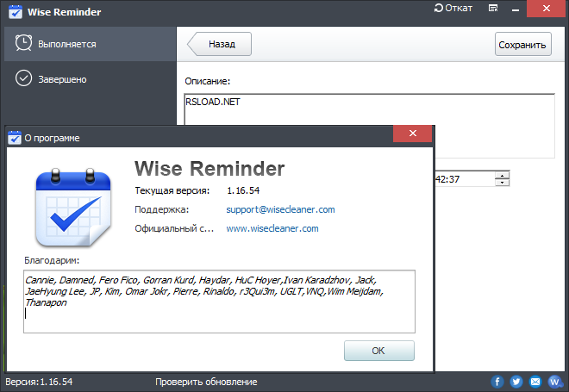This screenshot has height=392, width=569.
Task: Click the Сохранить save button
Action: 523,44
